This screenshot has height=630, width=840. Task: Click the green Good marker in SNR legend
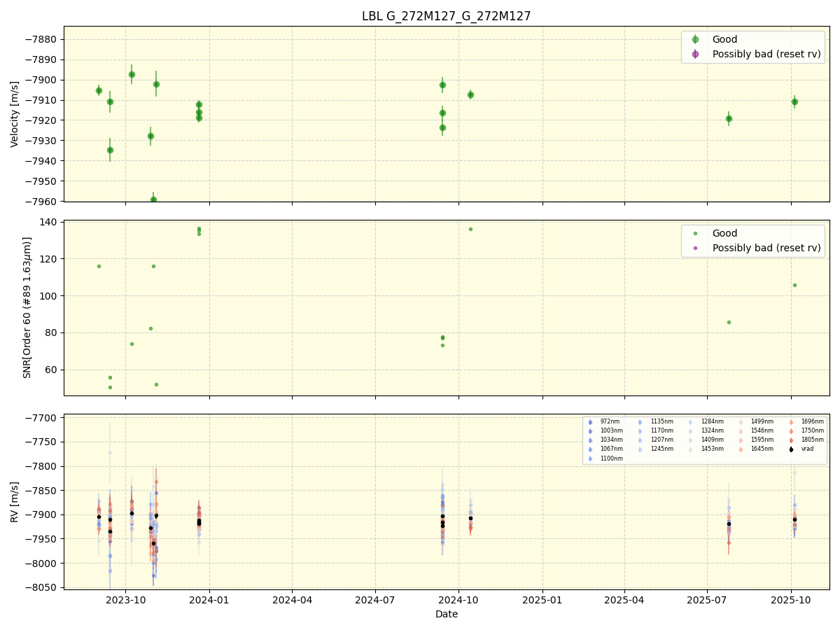coord(695,234)
